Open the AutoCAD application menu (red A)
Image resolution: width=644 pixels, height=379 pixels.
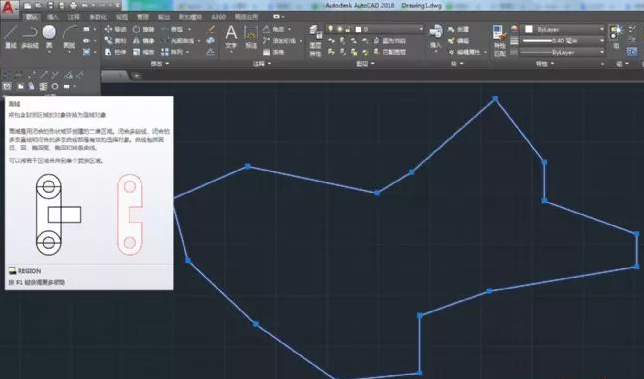coord(9,8)
